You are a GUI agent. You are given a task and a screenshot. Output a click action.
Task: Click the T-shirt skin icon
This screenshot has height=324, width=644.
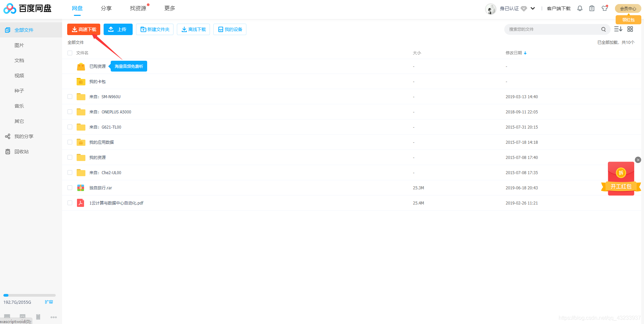click(605, 8)
